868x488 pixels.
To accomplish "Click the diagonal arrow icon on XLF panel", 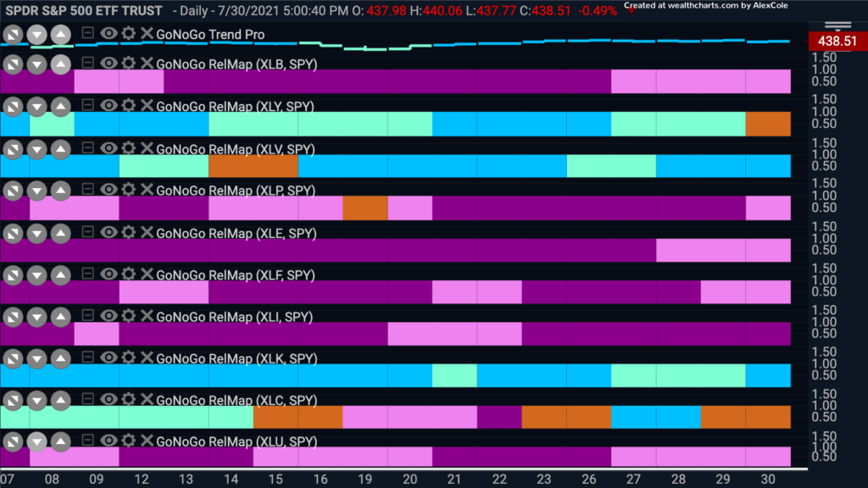I will point(13,275).
